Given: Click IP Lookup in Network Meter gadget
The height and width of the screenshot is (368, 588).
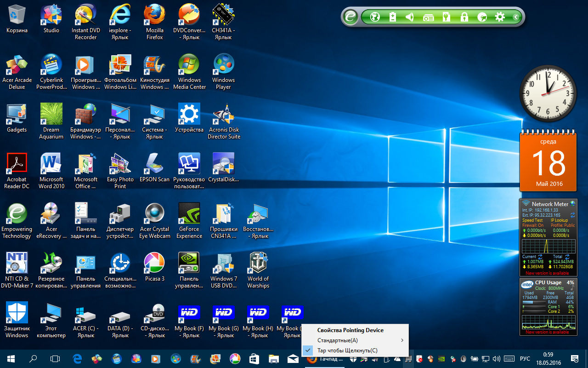Looking at the screenshot, I should point(559,220).
